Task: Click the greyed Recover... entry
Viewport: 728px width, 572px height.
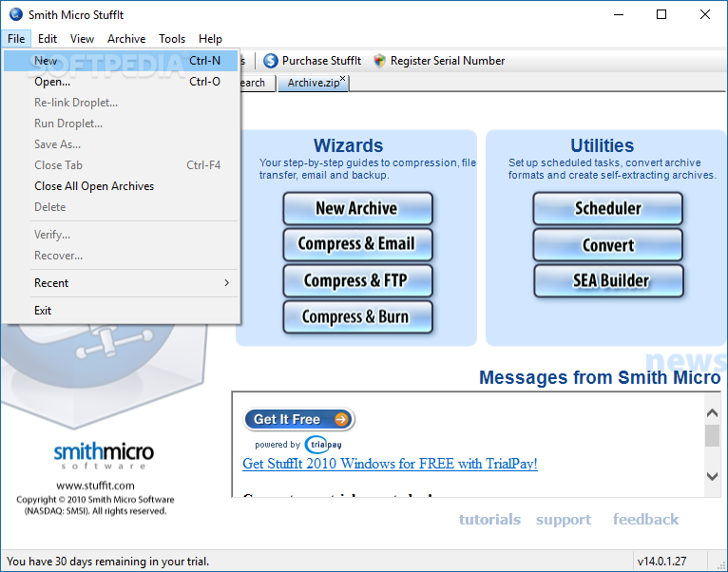Action: pyautogui.click(x=121, y=256)
